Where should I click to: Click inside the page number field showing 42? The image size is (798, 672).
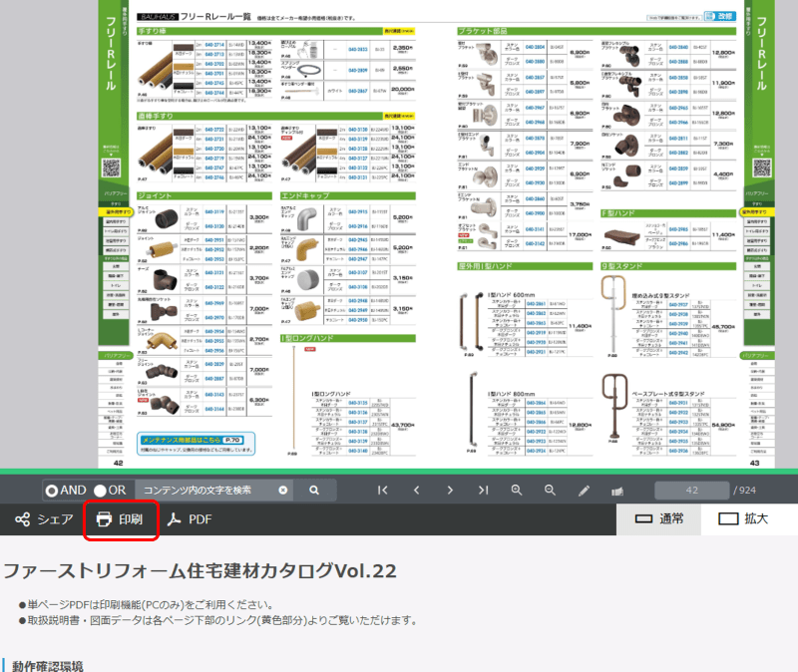(x=691, y=490)
